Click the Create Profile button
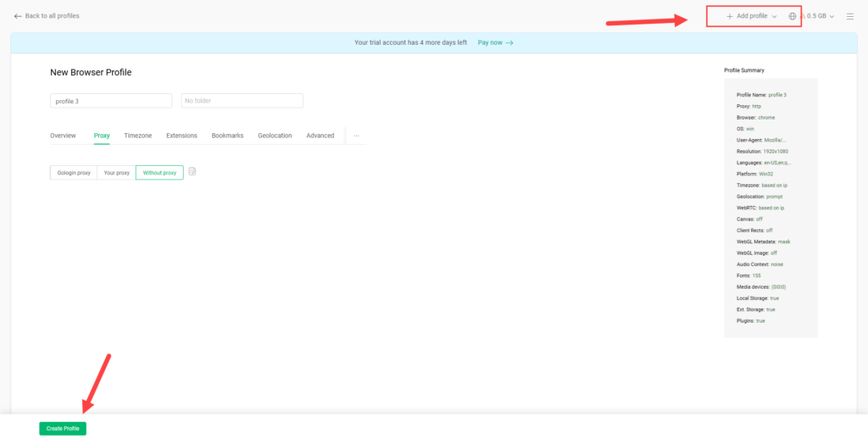This screenshot has height=444, width=868. [x=63, y=429]
